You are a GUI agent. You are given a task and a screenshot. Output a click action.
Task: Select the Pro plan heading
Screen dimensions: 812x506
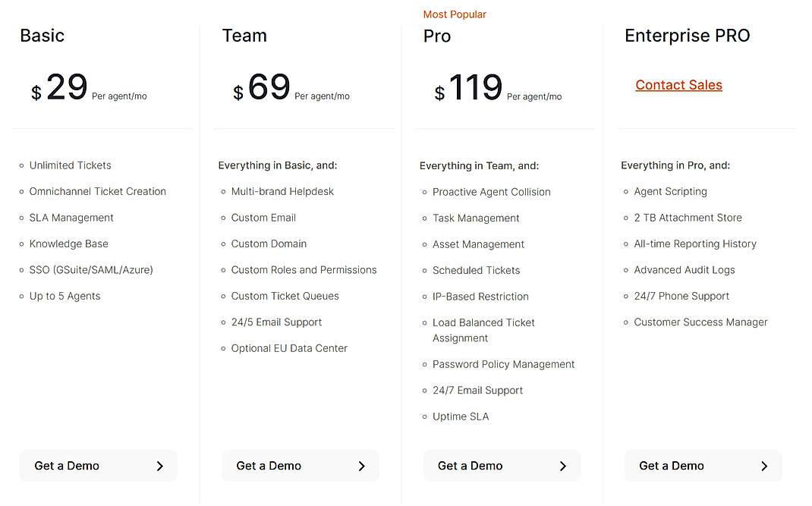[437, 36]
